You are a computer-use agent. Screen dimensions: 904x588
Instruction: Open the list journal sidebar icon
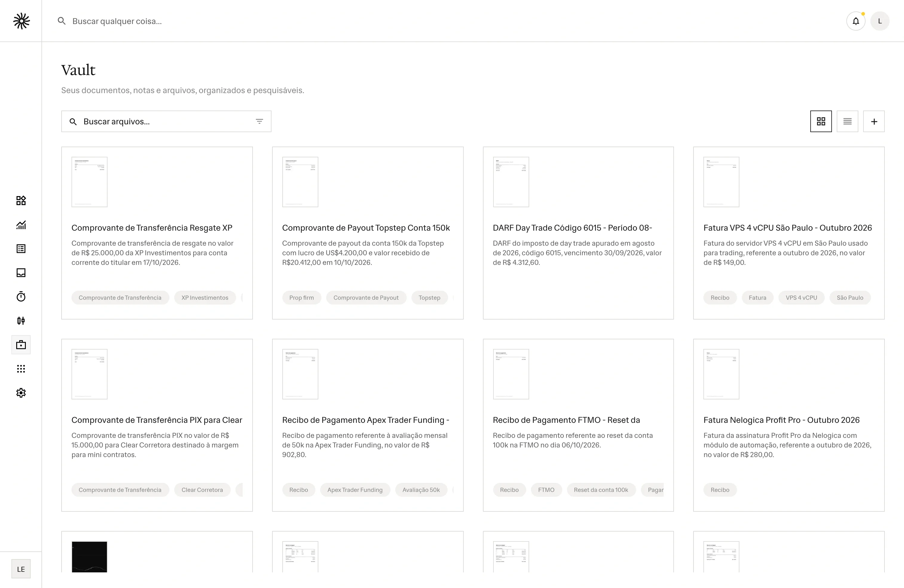coord(21,248)
